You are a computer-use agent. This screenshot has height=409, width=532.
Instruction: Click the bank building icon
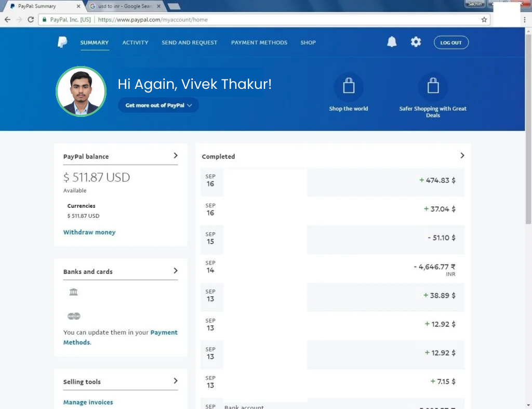pos(73,292)
